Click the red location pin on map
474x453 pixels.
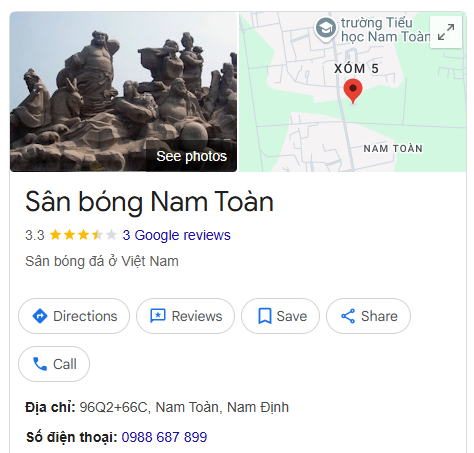click(x=353, y=91)
